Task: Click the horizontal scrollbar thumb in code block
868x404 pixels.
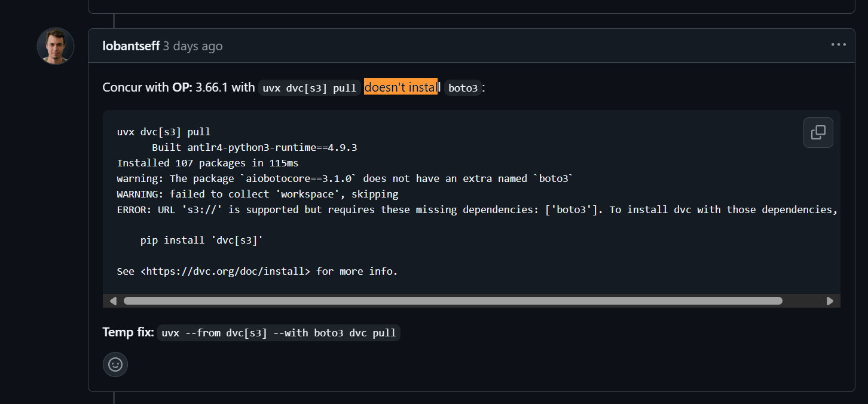Action: [453, 301]
